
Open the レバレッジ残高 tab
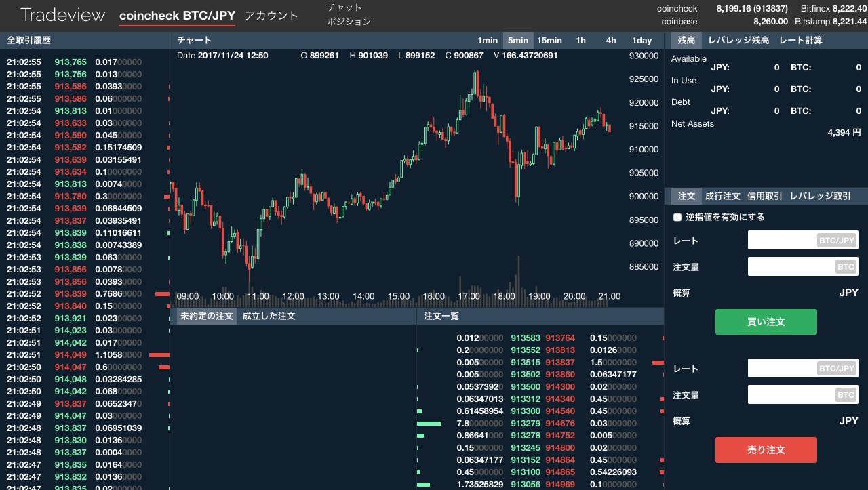click(738, 40)
